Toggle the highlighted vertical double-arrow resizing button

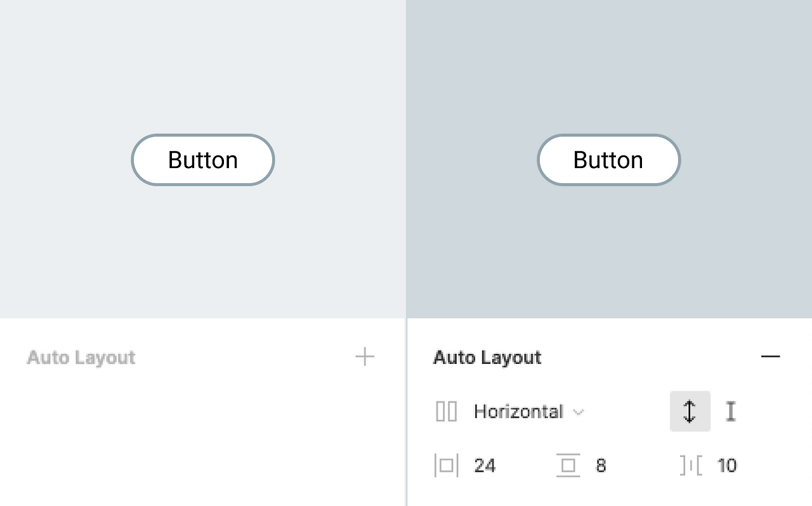[690, 412]
